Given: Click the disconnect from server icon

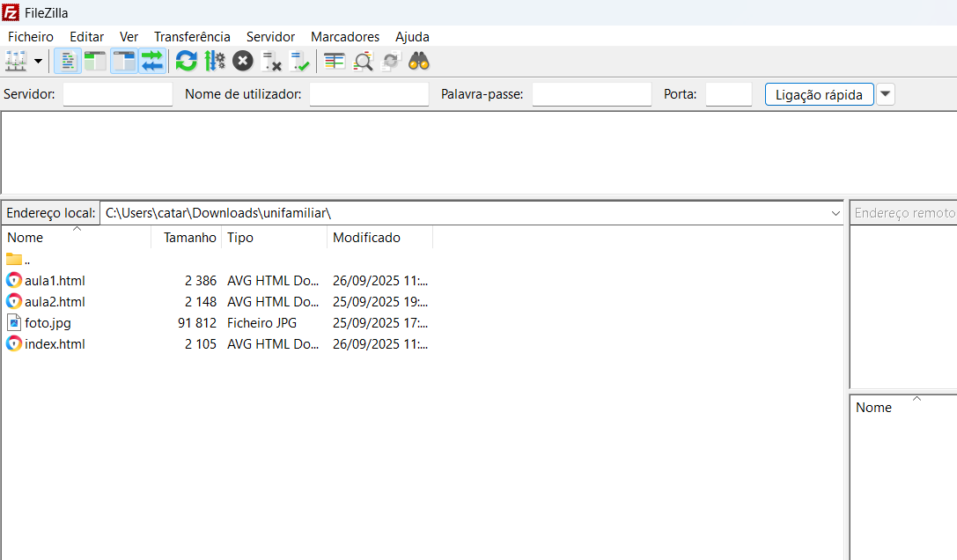Looking at the screenshot, I should pyautogui.click(x=272, y=61).
